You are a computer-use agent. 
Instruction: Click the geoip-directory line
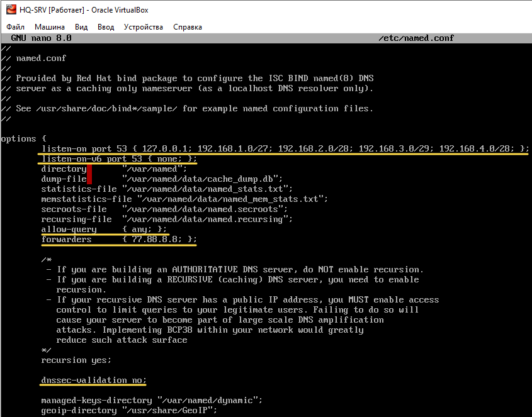point(128,410)
